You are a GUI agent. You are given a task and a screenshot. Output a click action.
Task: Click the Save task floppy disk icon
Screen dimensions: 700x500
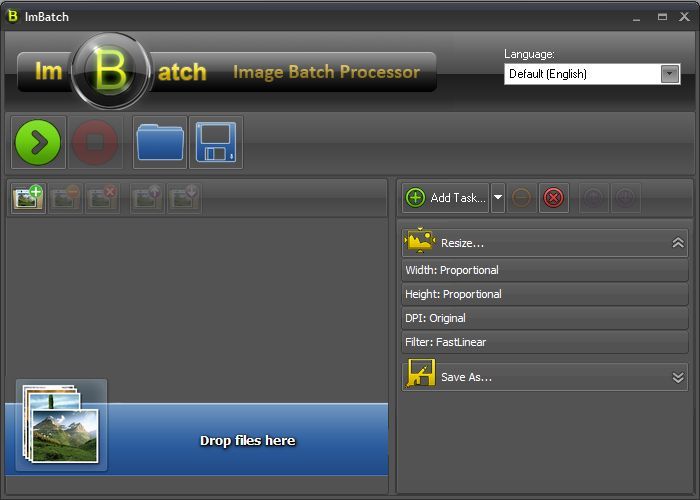(215, 142)
